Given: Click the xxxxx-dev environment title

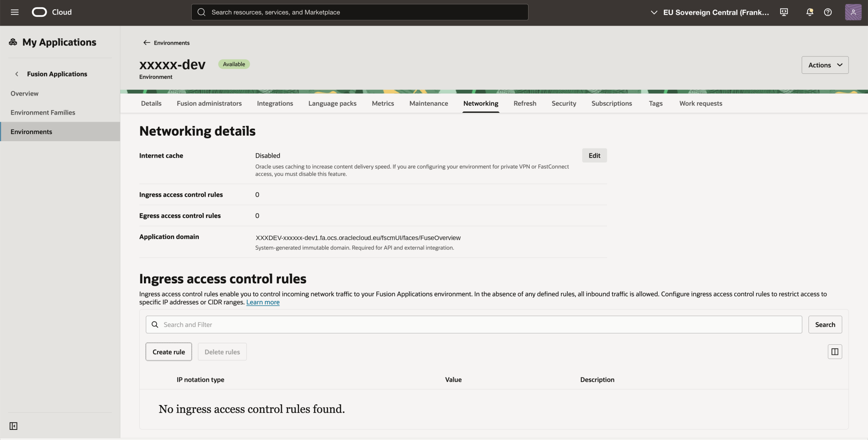Looking at the screenshot, I should [x=172, y=64].
